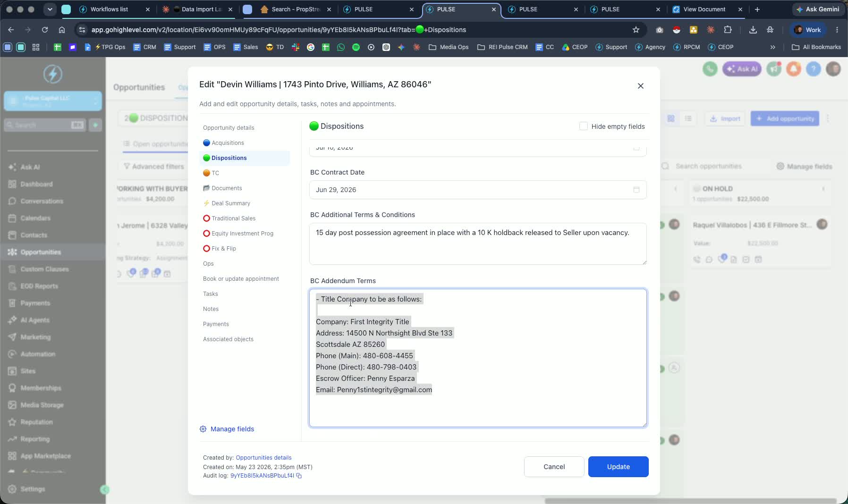Switch to the Workflows list tab
The height and width of the screenshot is (504, 848).
109,9
